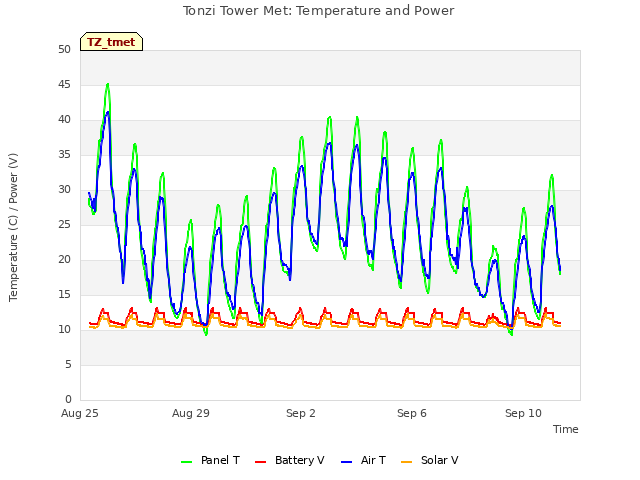Click the Time x-axis label

click(x=566, y=429)
